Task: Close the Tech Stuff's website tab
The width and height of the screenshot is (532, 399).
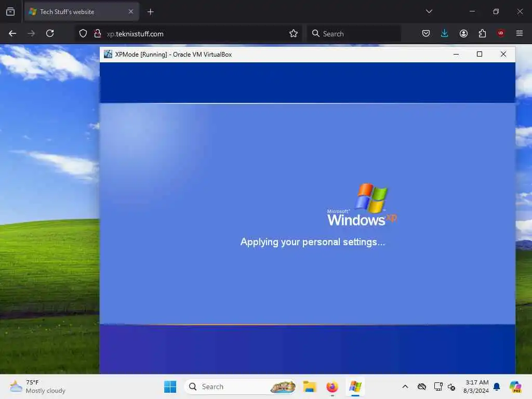Action: (131, 11)
